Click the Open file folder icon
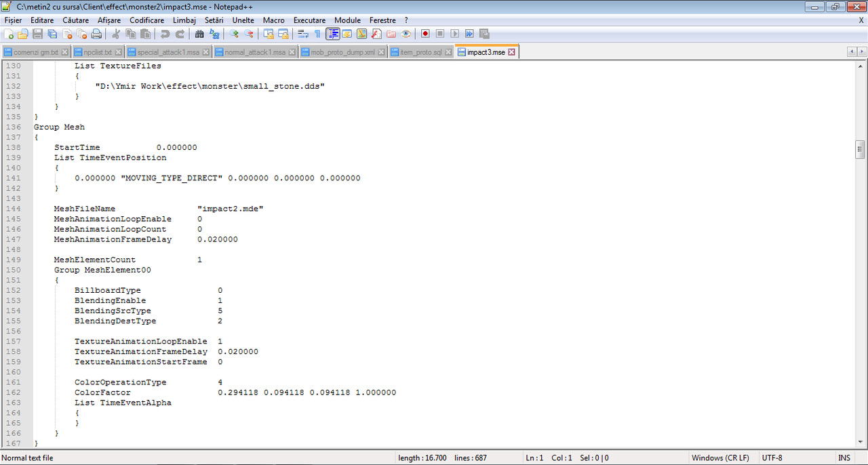This screenshot has width=868, height=465. [23, 34]
